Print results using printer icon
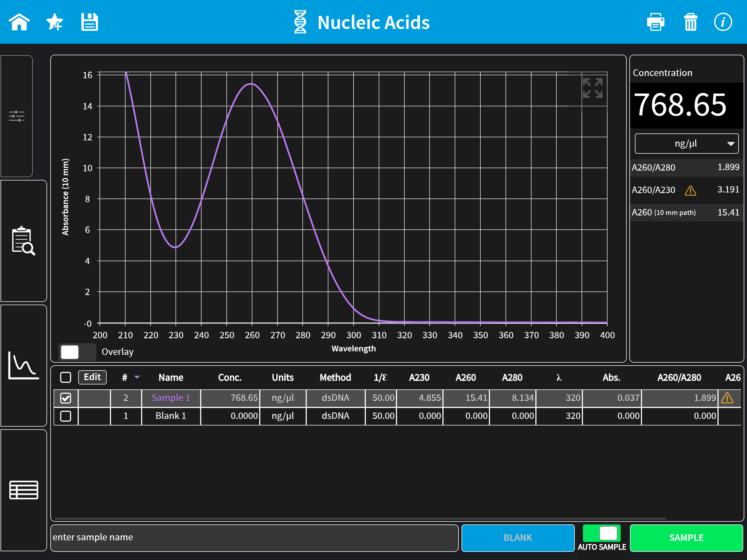Viewport: 747px width, 560px height. tap(655, 22)
